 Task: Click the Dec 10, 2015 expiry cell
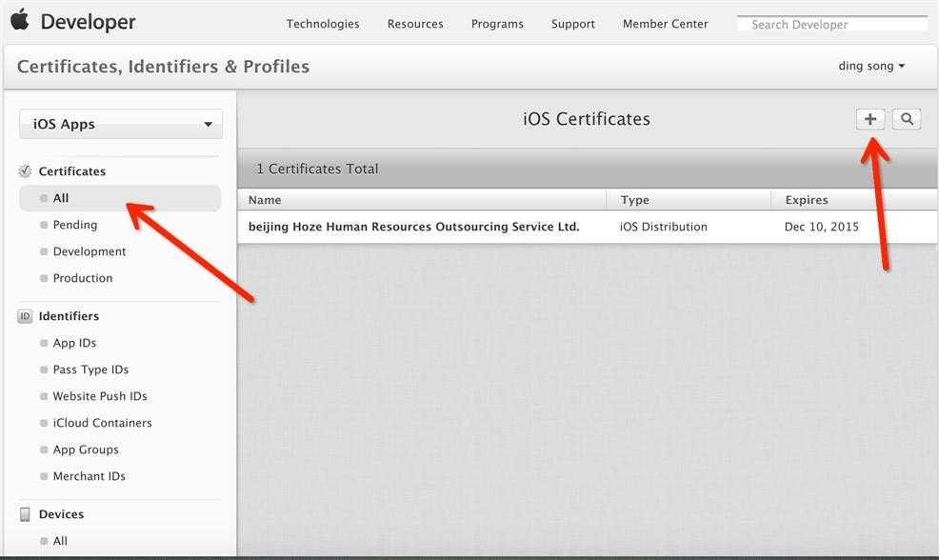click(x=822, y=227)
